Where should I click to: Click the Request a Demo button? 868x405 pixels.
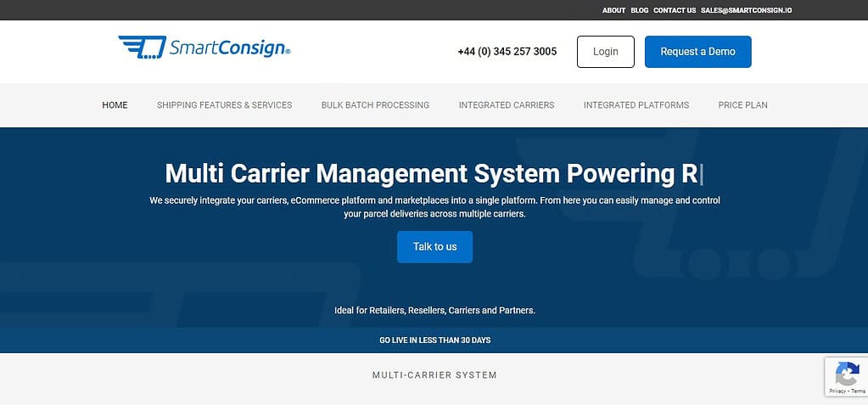coord(698,52)
